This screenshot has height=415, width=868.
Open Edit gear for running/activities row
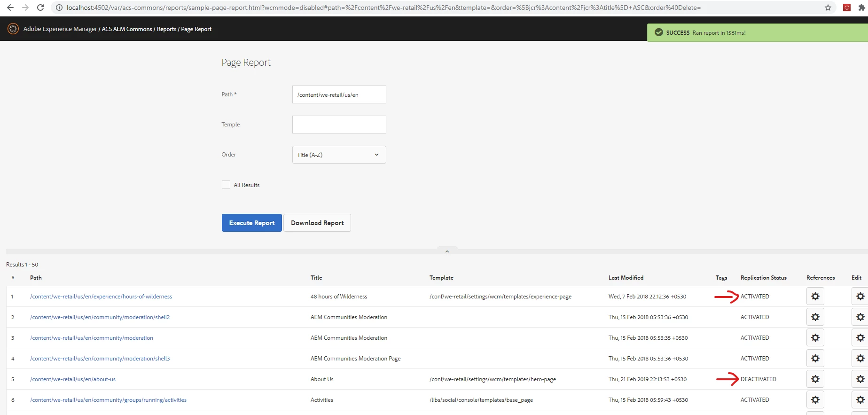click(x=860, y=400)
